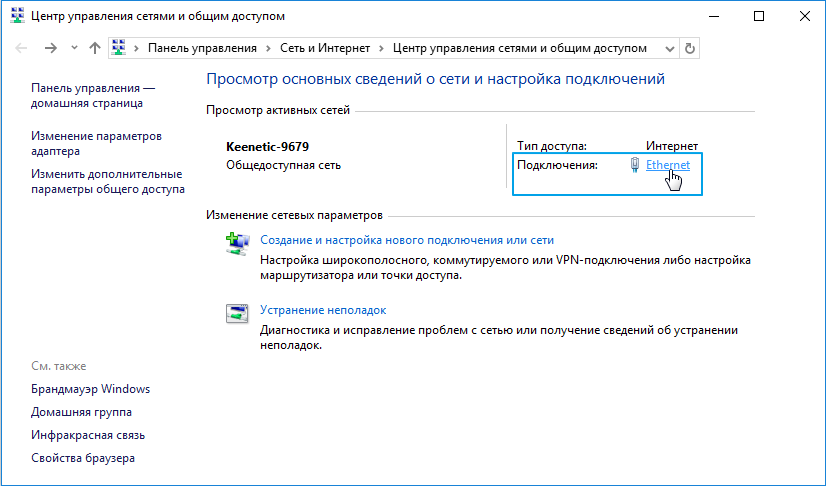Minimize the network center window

click(x=714, y=16)
